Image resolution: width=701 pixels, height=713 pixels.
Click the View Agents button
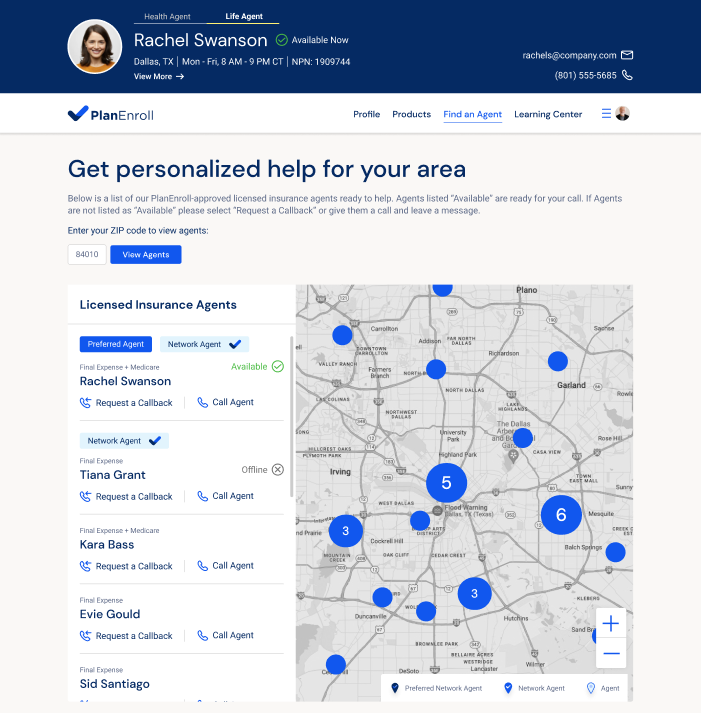pos(146,255)
